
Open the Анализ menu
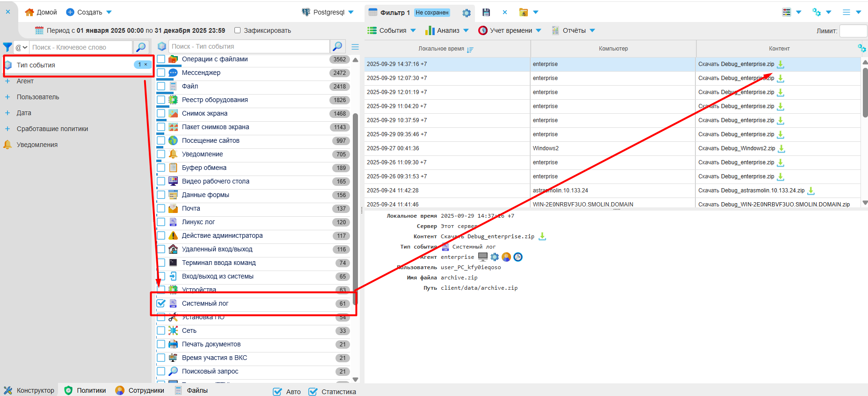447,30
